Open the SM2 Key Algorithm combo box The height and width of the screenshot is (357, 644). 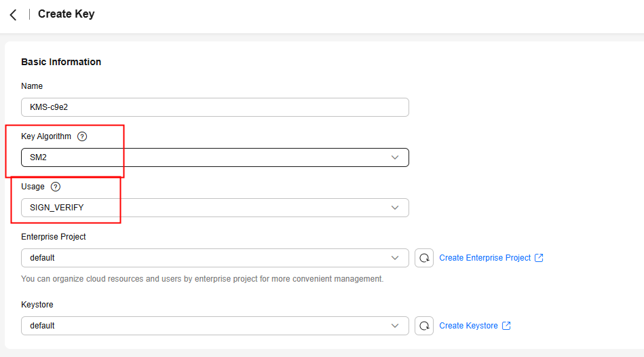coord(215,157)
